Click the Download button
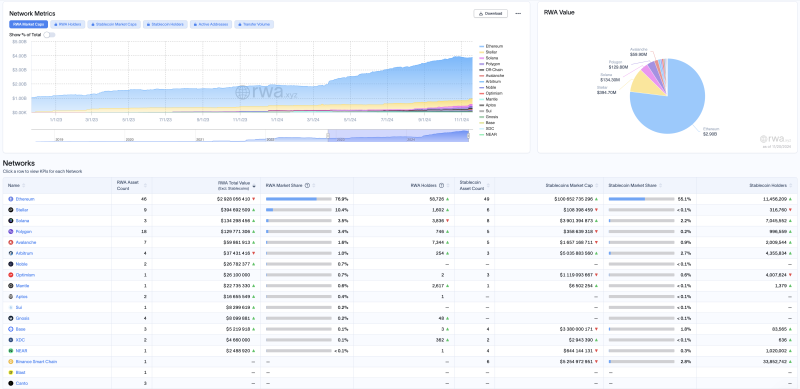This screenshot has height=389, width=800. click(490, 14)
